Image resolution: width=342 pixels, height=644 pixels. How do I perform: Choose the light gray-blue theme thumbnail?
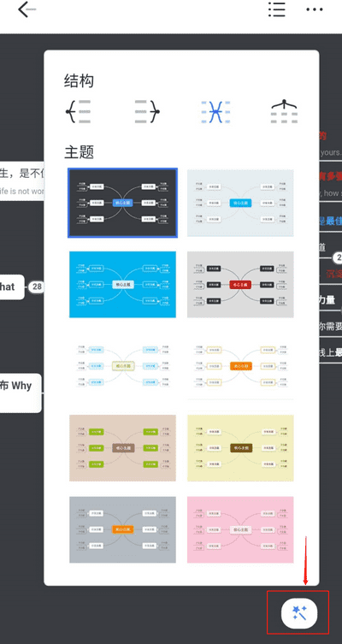coord(240,203)
